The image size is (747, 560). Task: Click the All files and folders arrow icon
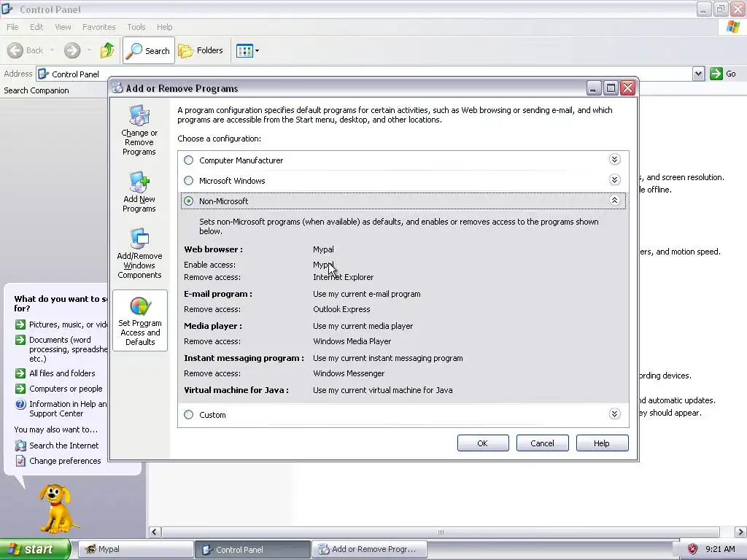coord(20,373)
